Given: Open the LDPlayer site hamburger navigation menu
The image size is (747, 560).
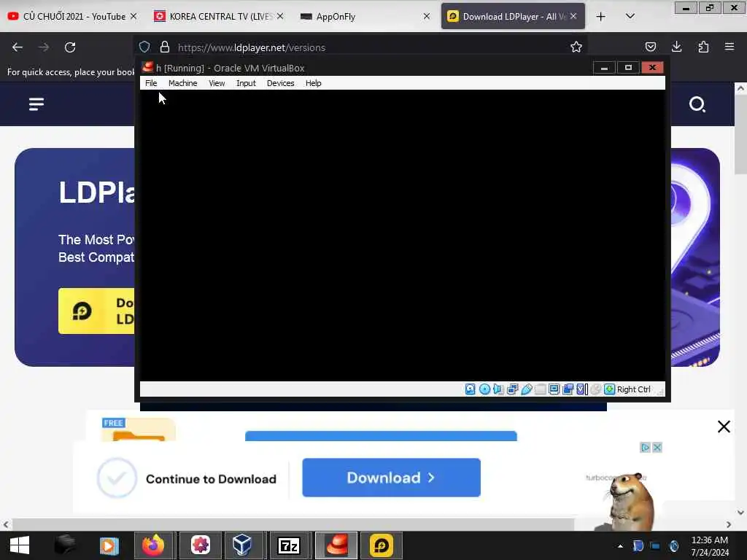Looking at the screenshot, I should (x=36, y=104).
